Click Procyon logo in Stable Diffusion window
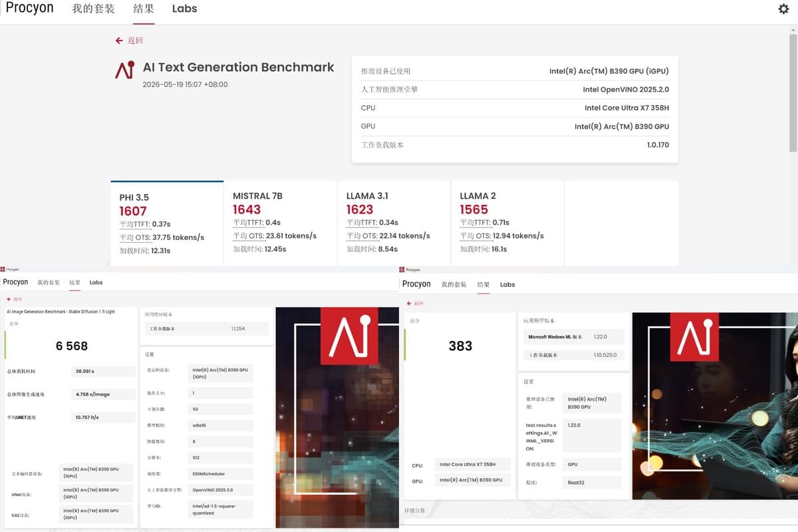The height and width of the screenshot is (532, 798). pyautogui.click(x=15, y=283)
